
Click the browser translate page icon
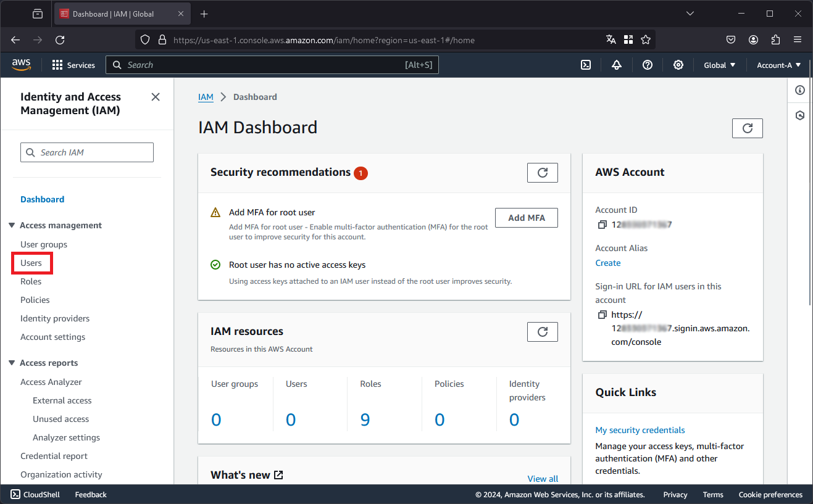tap(611, 39)
